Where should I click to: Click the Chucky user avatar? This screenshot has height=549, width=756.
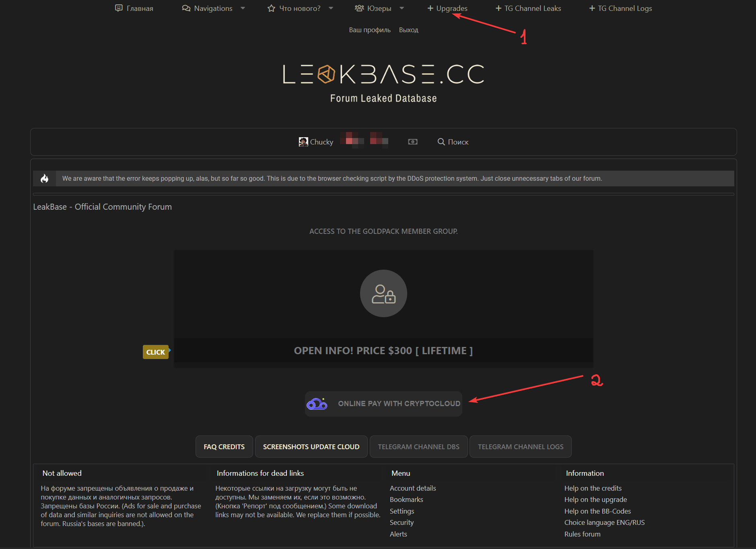click(x=303, y=142)
